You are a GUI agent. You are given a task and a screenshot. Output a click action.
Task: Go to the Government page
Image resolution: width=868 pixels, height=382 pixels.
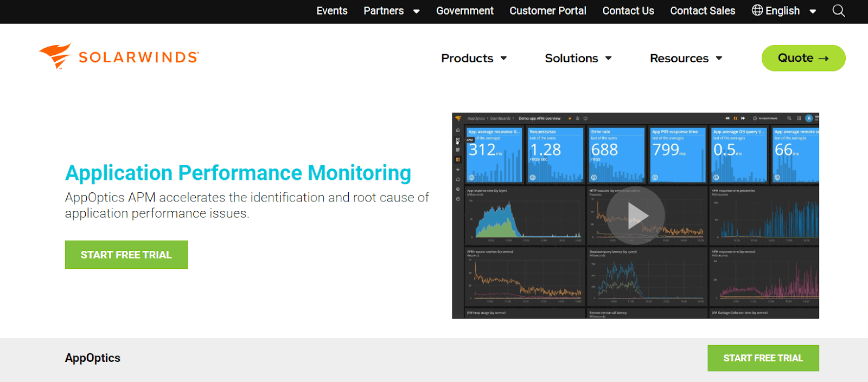(x=465, y=11)
